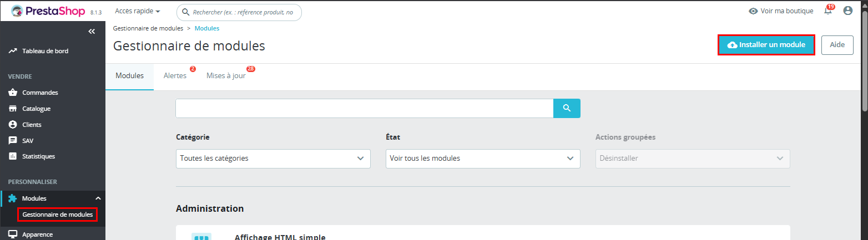Click the Aide button
Viewport: 868px width, 240px height.
click(837, 45)
